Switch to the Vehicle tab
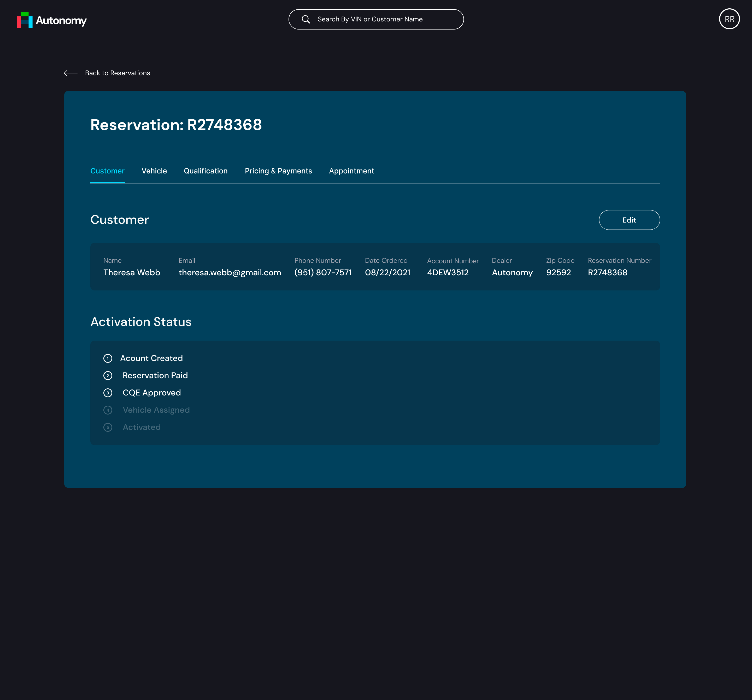752x700 pixels. pyautogui.click(x=154, y=171)
